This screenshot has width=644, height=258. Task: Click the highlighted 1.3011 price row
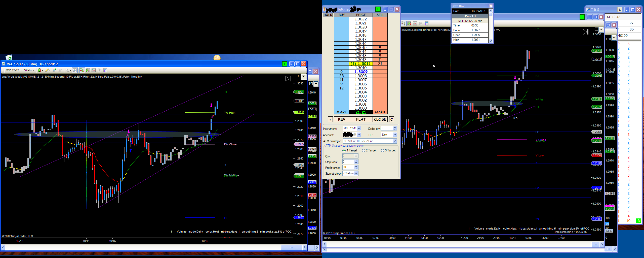(361, 64)
